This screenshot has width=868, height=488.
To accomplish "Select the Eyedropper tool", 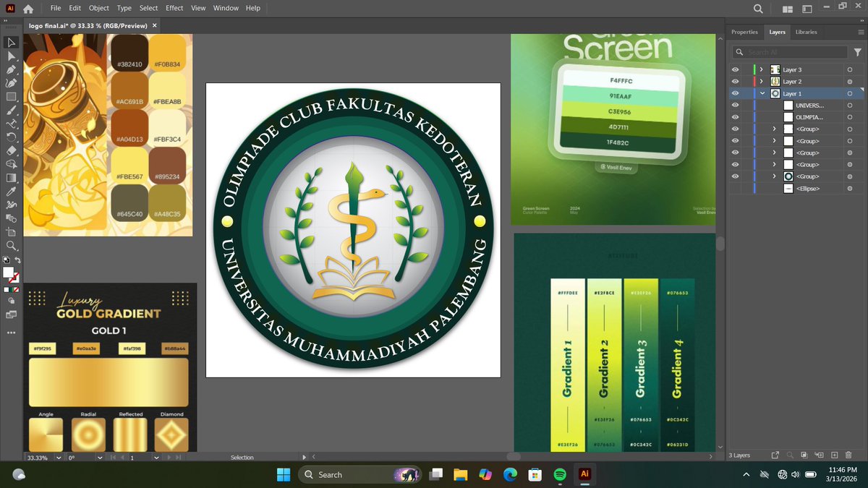I will 12,192.
